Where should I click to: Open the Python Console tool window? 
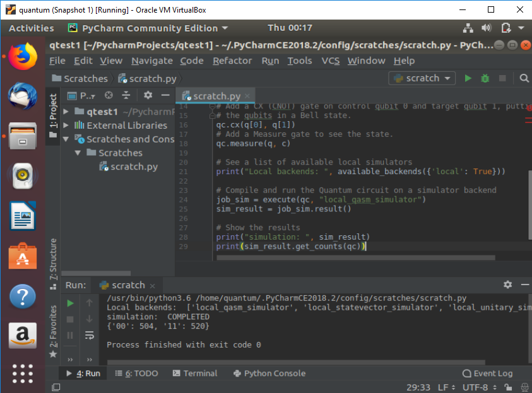click(x=269, y=373)
